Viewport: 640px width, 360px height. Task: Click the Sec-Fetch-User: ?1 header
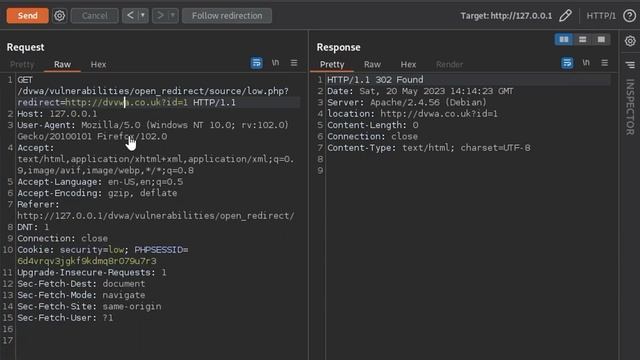65,318
